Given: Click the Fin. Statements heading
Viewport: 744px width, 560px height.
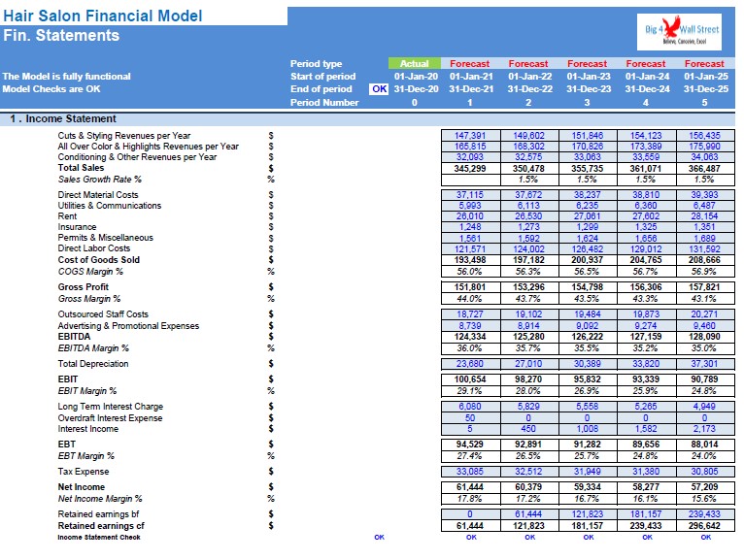Looking at the screenshot, I should (x=61, y=36).
